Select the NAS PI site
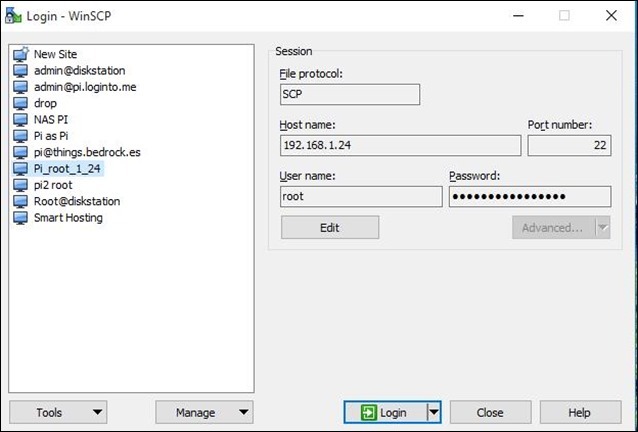 click(51, 120)
